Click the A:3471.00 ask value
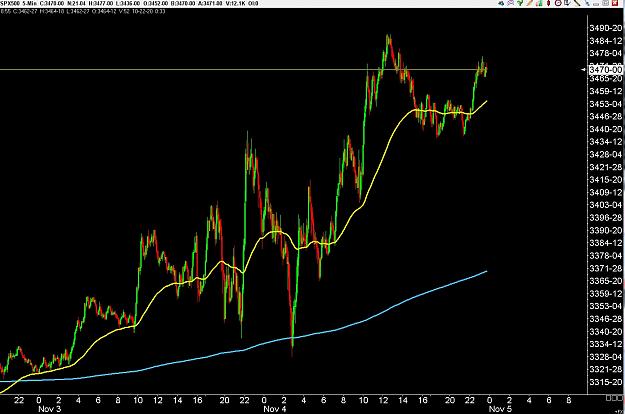Image resolution: width=625 pixels, height=414 pixels. tap(210, 3)
